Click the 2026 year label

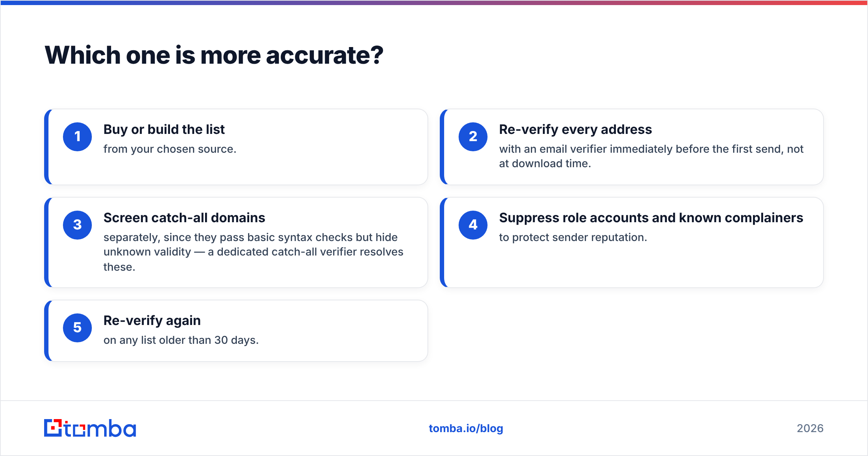810,428
